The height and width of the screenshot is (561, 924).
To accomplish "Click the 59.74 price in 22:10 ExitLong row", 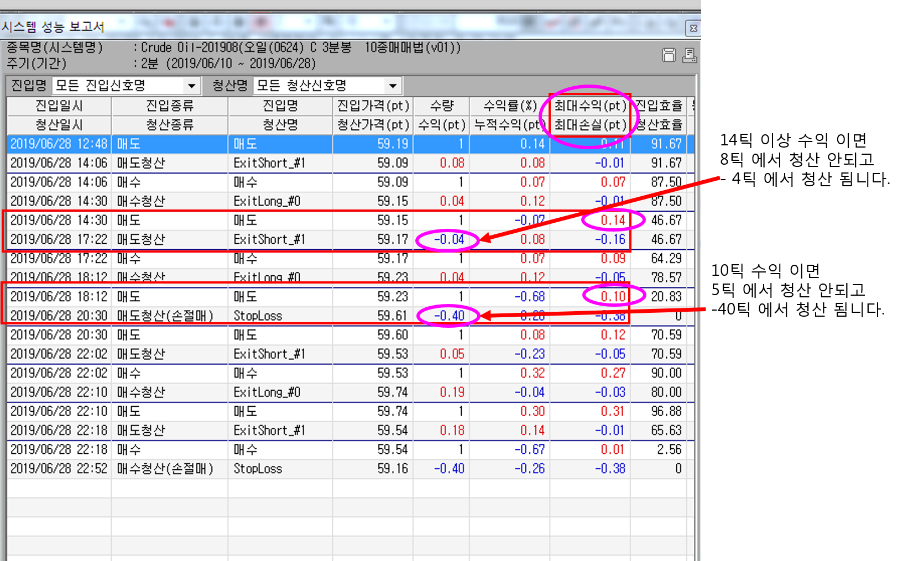I will (x=393, y=392).
